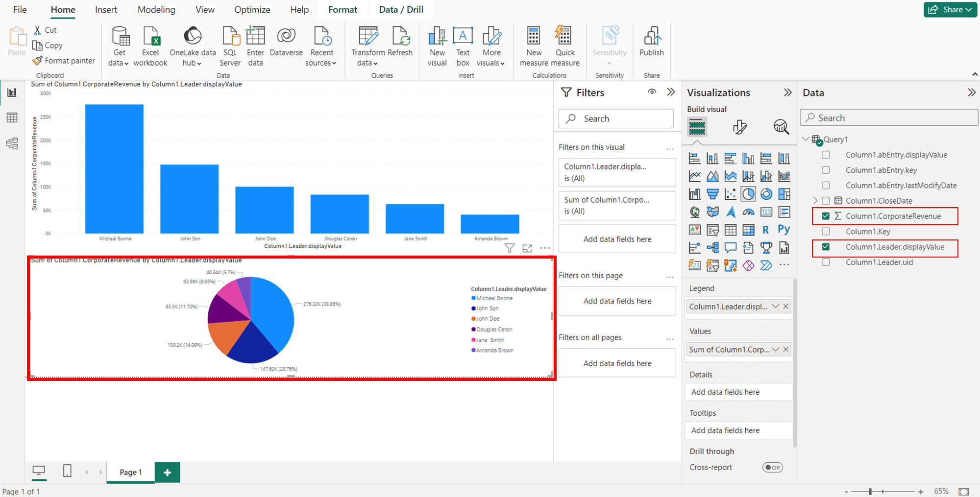Viewport: 980px width, 497px height.
Task: Click the Cut scissors icon
Action: (x=37, y=30)
